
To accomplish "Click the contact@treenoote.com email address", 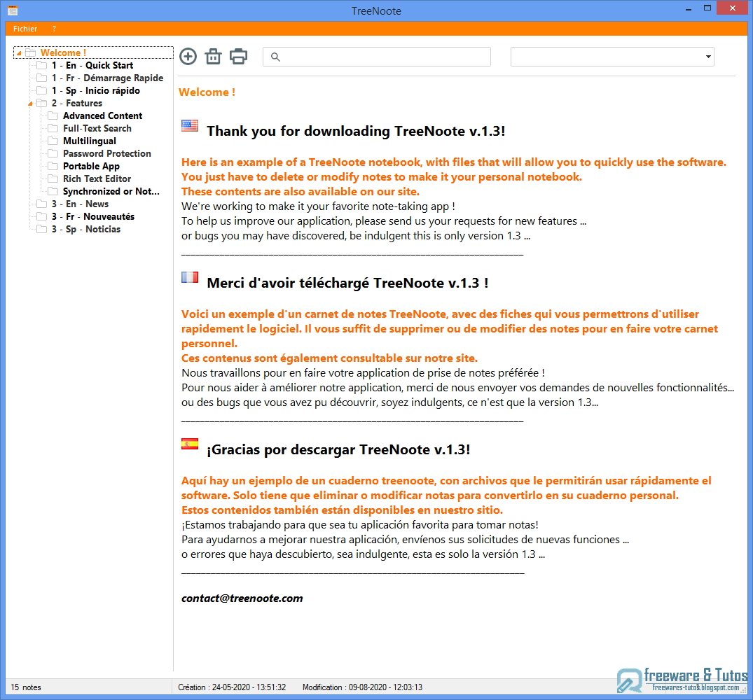I will (x=242, y=598).
